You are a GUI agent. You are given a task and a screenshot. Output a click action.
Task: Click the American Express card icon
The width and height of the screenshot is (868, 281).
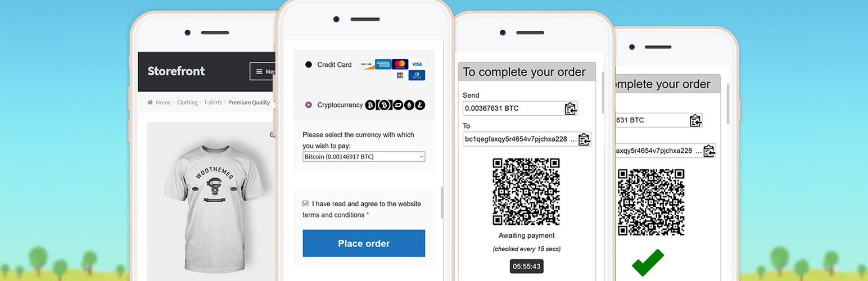coord(383,64)
